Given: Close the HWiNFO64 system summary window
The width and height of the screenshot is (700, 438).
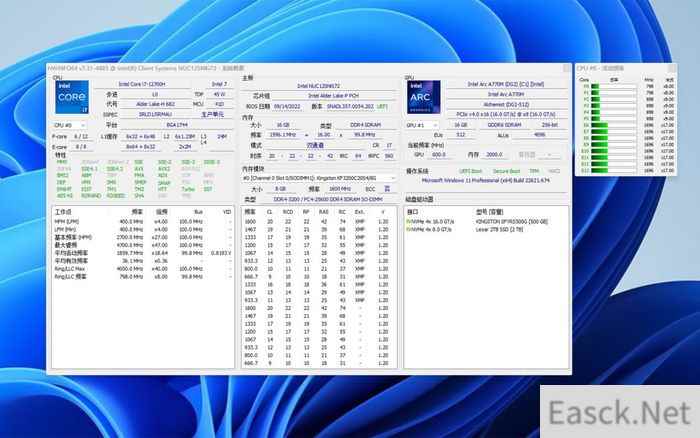Looking at the screenshot, I should (x=567, y=68).
